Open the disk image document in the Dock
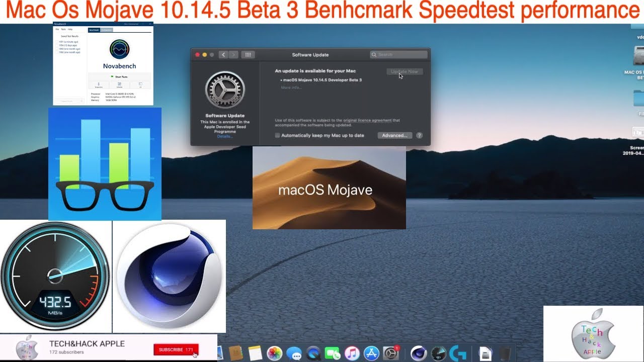 pos(486,353)
